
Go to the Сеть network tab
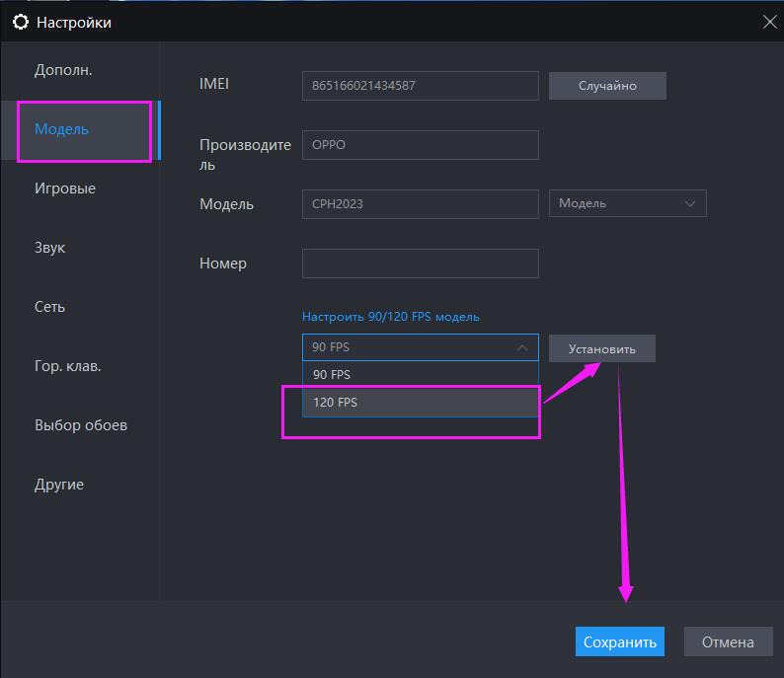49,307
